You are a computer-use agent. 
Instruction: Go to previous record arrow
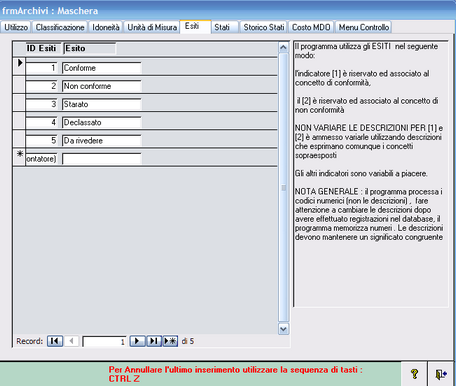[x=71, y=341]
